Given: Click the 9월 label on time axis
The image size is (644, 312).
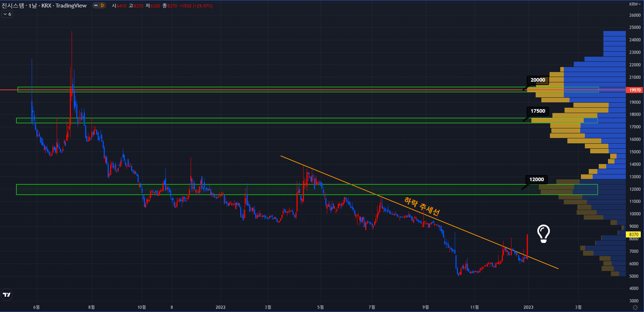Looking at the screenshot, I should pos(426,307).
